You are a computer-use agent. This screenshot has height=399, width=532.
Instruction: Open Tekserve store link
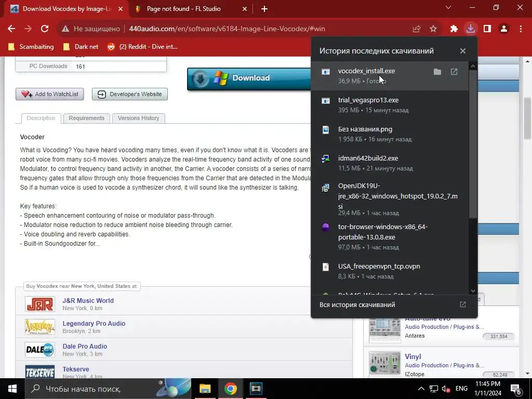point(76,369)
